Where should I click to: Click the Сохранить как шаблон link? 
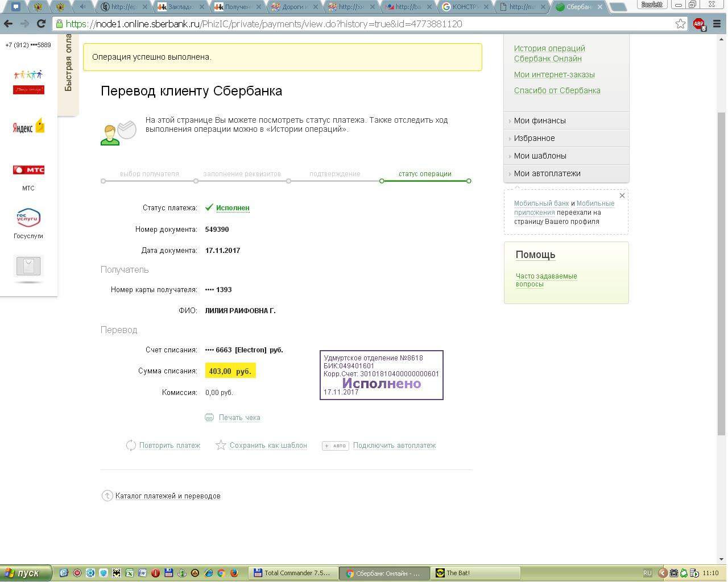point(268,446)
